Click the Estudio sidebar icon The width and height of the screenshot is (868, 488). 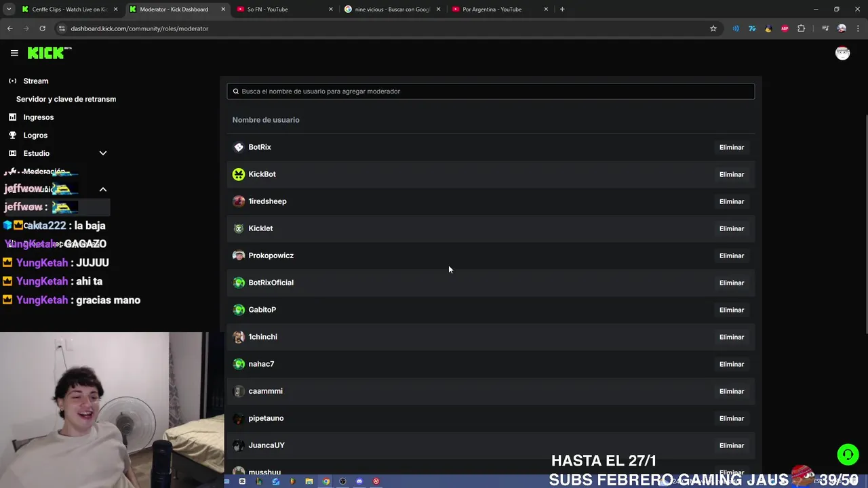pyautogui.click(x=12, y=153)
